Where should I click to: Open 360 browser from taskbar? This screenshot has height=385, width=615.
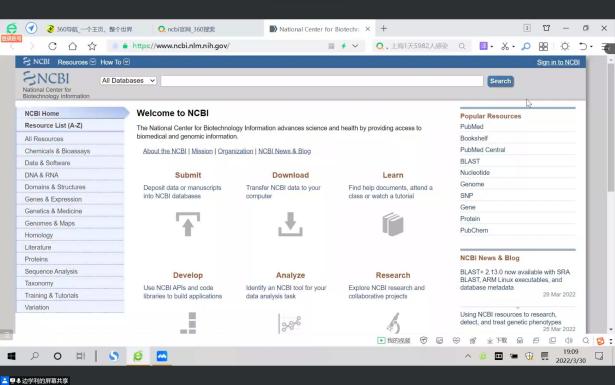coord(138,356)
